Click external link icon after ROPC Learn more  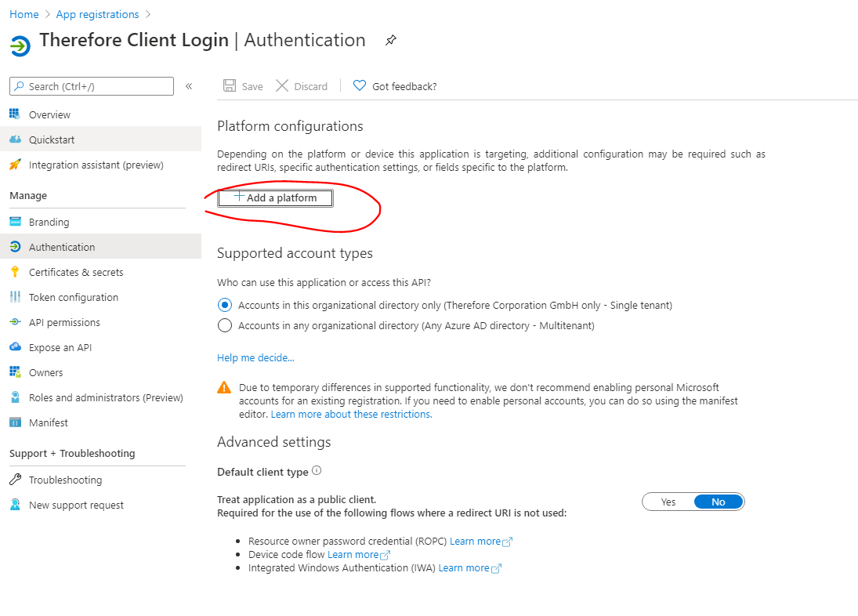point(507,542)
